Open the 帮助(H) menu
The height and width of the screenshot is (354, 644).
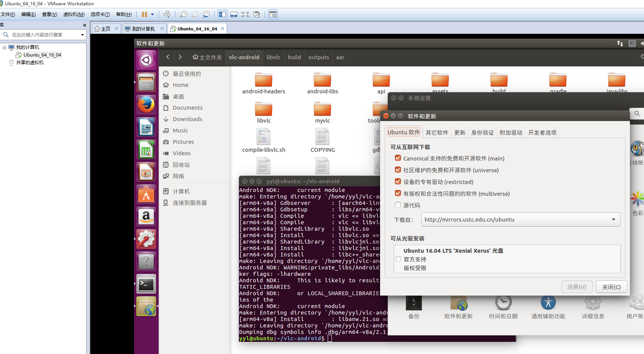pos(124,14)
